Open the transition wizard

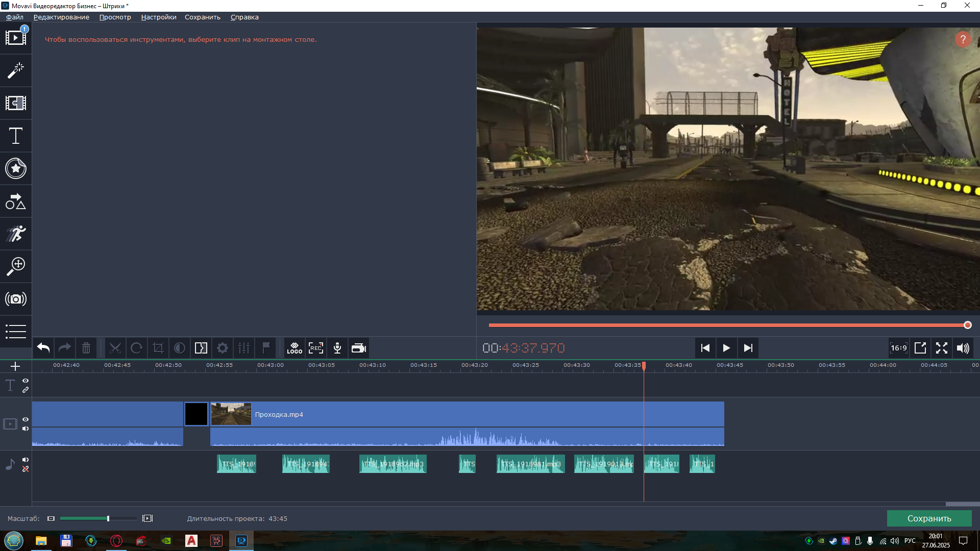201,348
